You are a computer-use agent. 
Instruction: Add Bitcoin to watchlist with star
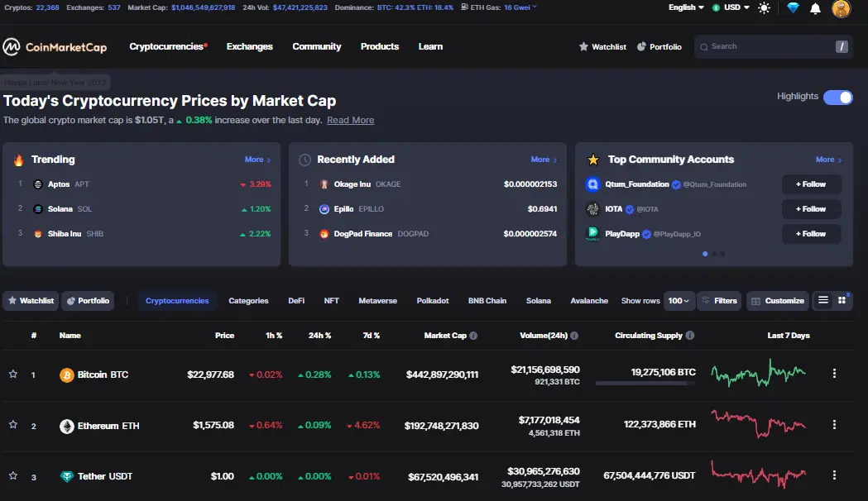point(13,374)
